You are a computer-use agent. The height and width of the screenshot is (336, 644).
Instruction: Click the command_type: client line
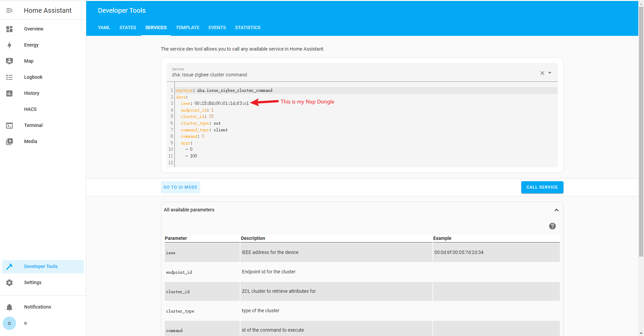[204, 130]
